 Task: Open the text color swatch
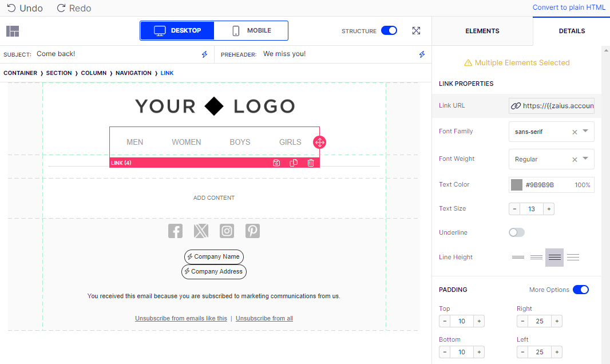tap(517, 185)
